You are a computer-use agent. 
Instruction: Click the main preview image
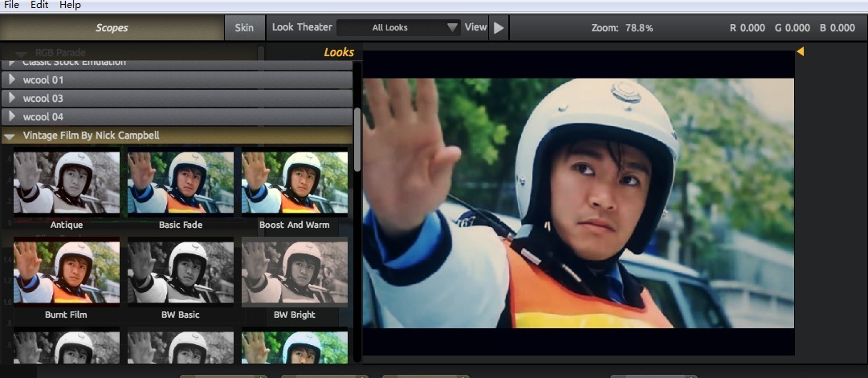tap(578, 203)
